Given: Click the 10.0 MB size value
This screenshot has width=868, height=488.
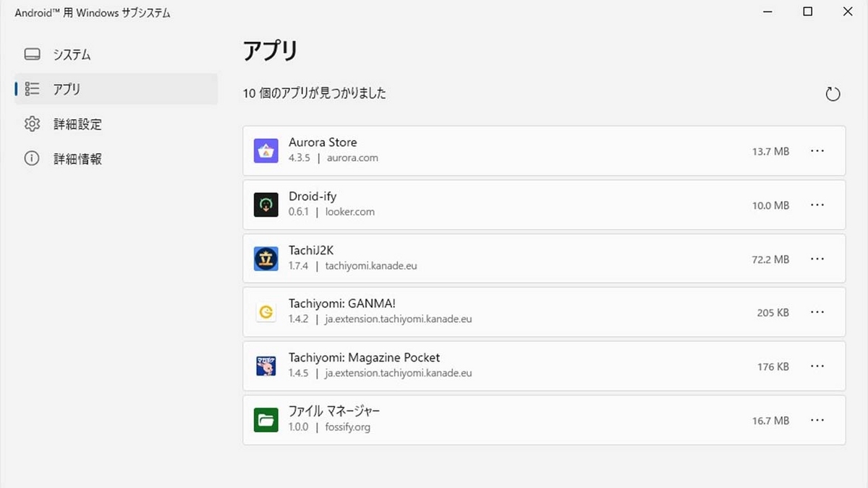Looking at the screenshot, I should [770, 205].
